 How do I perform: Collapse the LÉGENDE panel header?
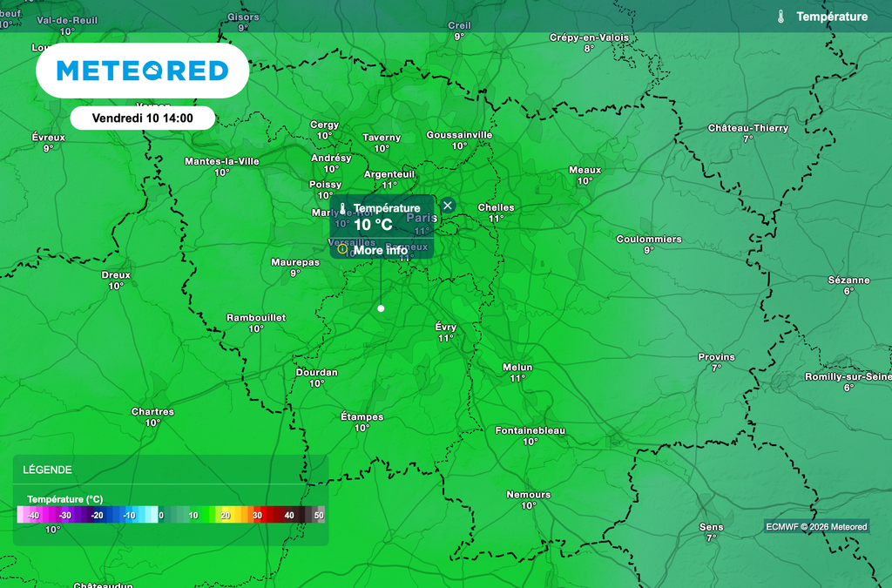[170, 470]
